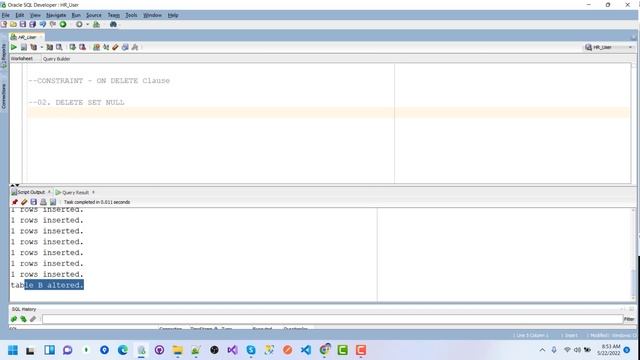
Task: Click the SQL History filter input field
Action: coord(332,319)
